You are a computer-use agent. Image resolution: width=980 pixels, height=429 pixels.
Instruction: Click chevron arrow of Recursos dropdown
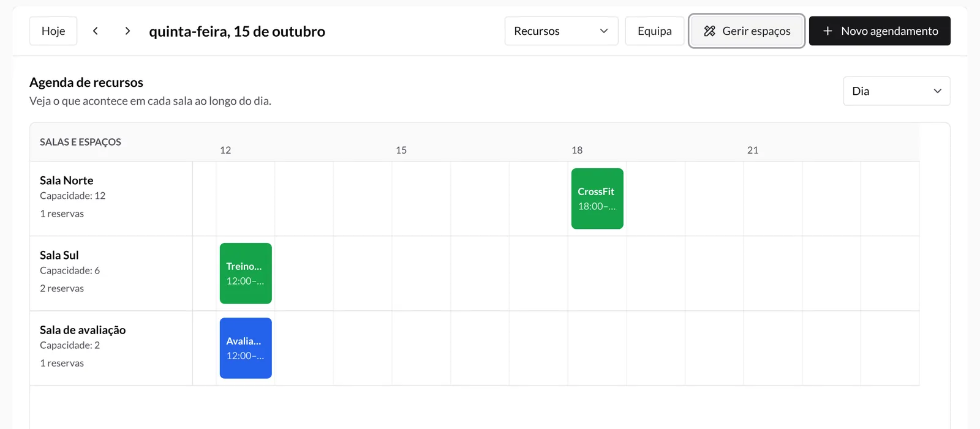coord(604,31)
